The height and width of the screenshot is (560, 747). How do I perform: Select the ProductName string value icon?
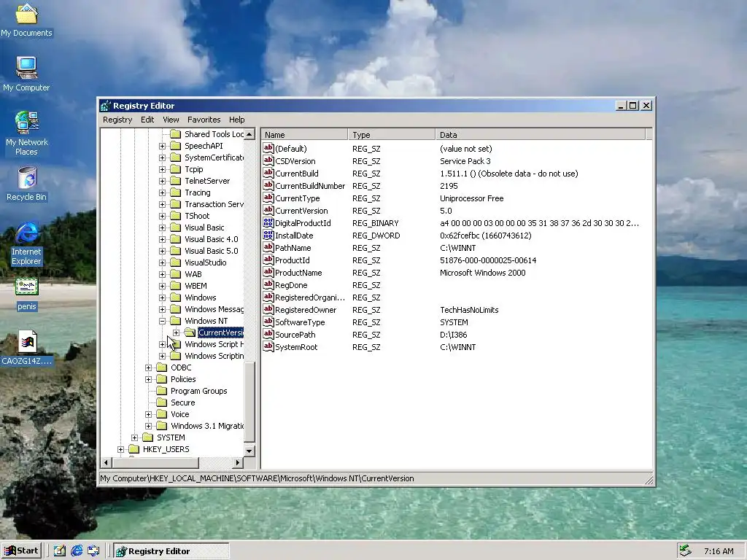click(x=268, y=273)
